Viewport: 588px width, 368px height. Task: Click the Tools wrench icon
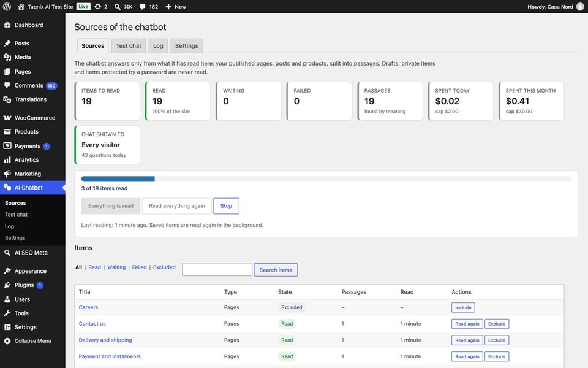tap(7, 313)
